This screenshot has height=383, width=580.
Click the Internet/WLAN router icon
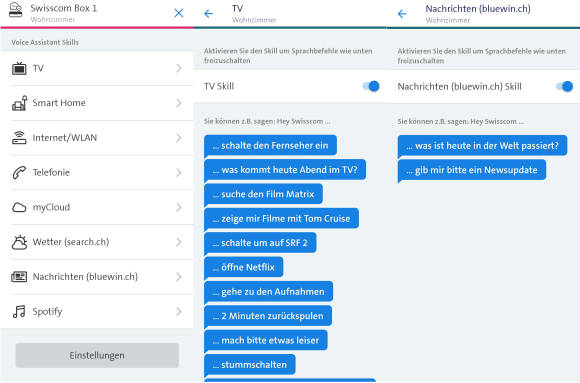click(x=19, y=138)
